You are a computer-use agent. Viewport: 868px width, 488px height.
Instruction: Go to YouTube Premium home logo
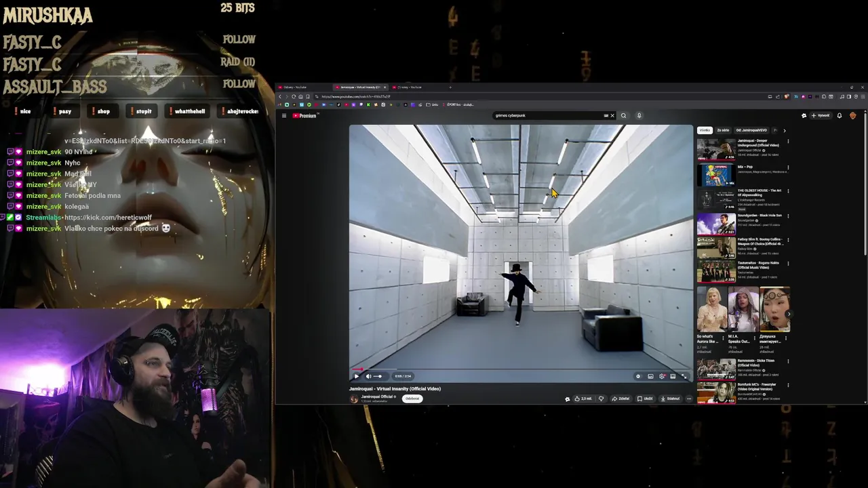pos(305,116)
